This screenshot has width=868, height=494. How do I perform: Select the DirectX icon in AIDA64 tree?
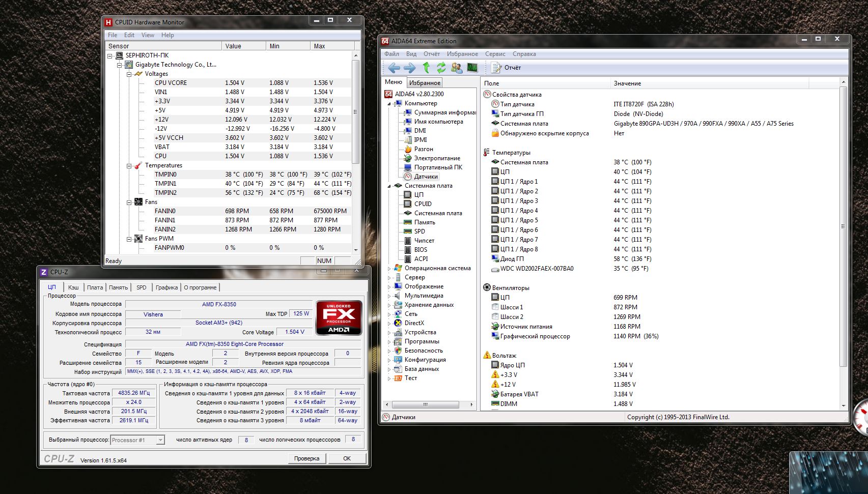click(398, 323)
